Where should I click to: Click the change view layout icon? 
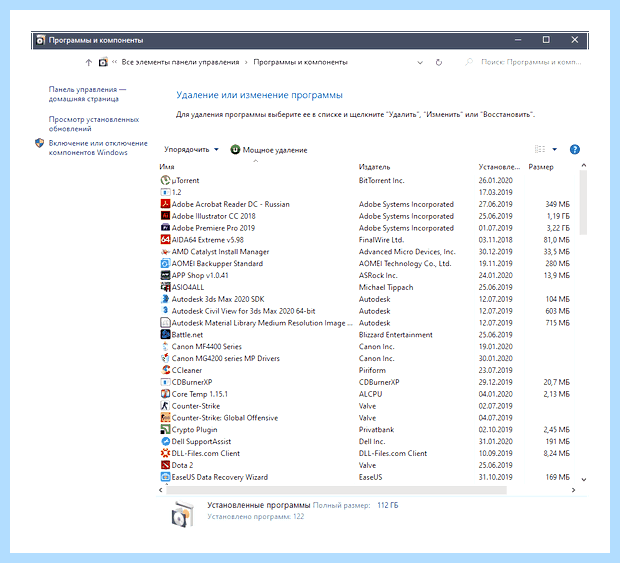point(540,149)
